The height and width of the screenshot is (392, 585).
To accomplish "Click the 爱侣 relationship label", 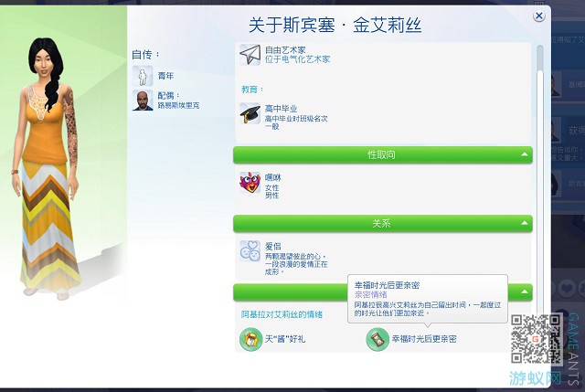I will [272, 246].
